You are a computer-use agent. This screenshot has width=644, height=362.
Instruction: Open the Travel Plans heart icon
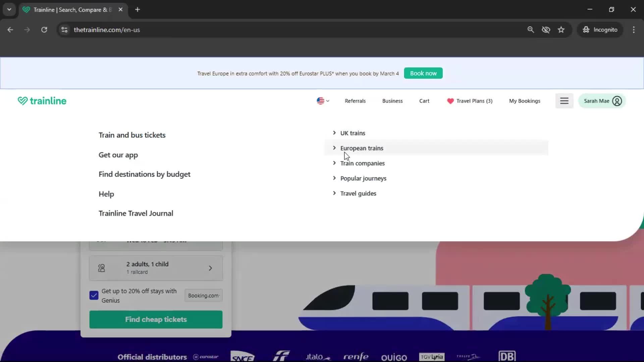pyautogui.click(x=450, y=101)
